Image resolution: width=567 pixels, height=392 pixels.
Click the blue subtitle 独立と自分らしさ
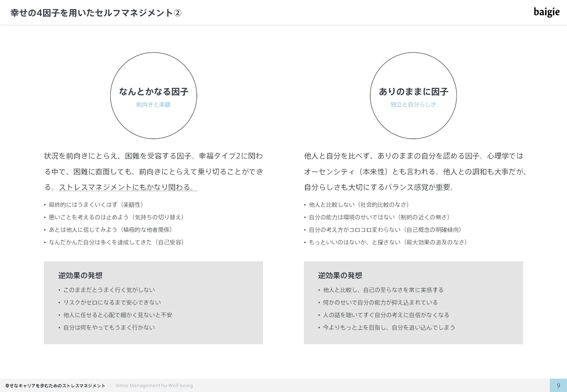pyautogui.click(x=413, y=105)
